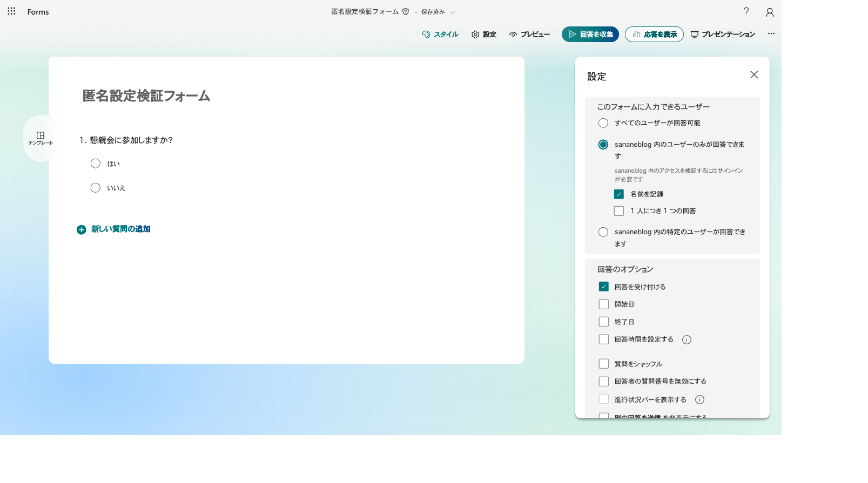The image size is (868, 483).
Task: Enable the 終了日 checkbox
Action: (604, 322)
